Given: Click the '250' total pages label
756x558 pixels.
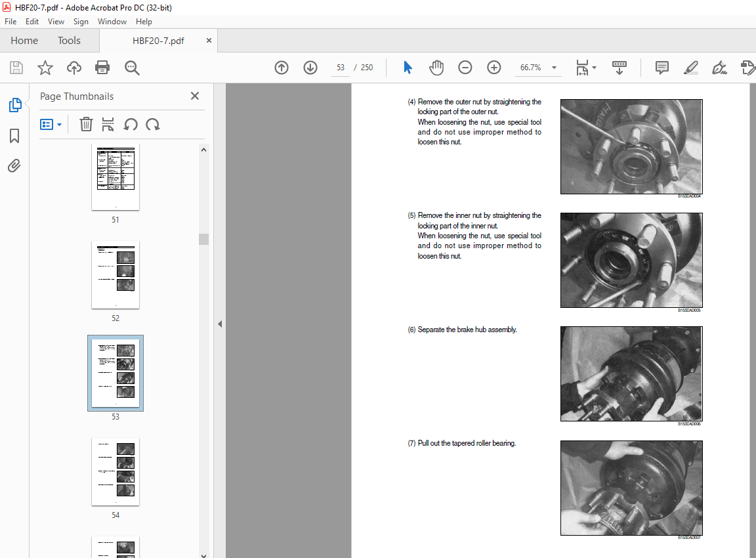Looking at the screenshot, I should (x=367, y=68).
